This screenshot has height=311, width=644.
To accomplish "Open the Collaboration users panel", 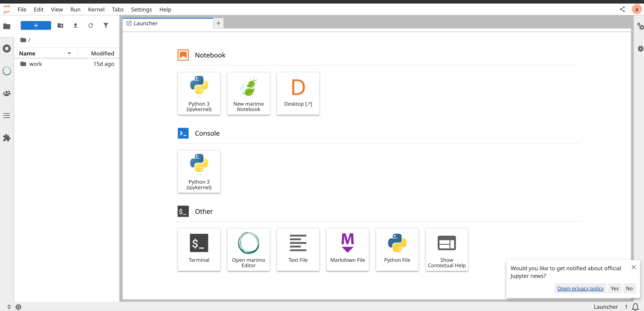I will point(7,93).
